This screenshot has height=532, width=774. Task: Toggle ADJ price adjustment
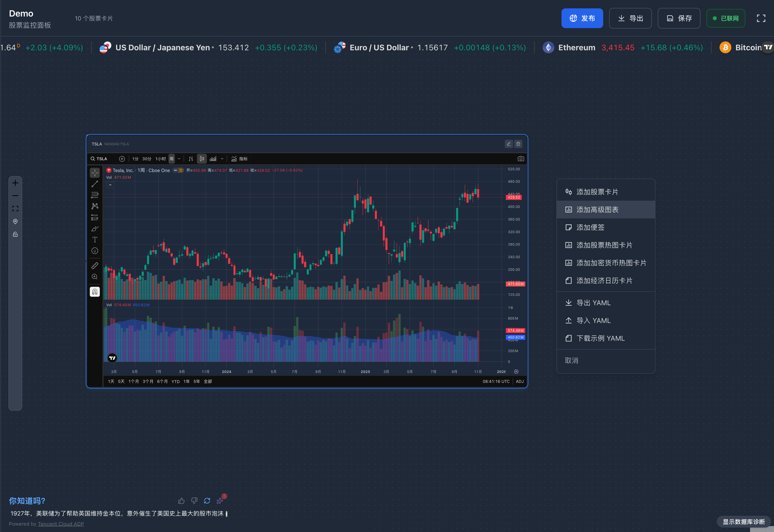pos(520,381)
